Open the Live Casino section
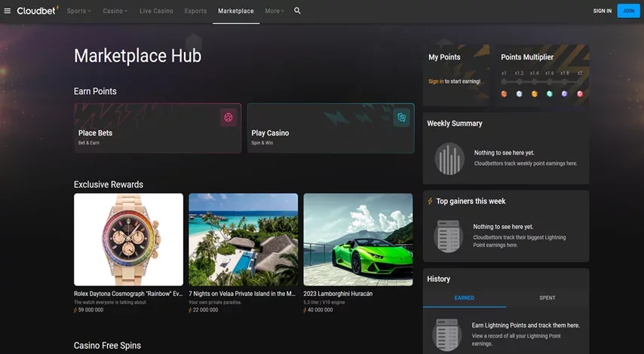Viewport: 644px width, 354px height. pos(156,11)
